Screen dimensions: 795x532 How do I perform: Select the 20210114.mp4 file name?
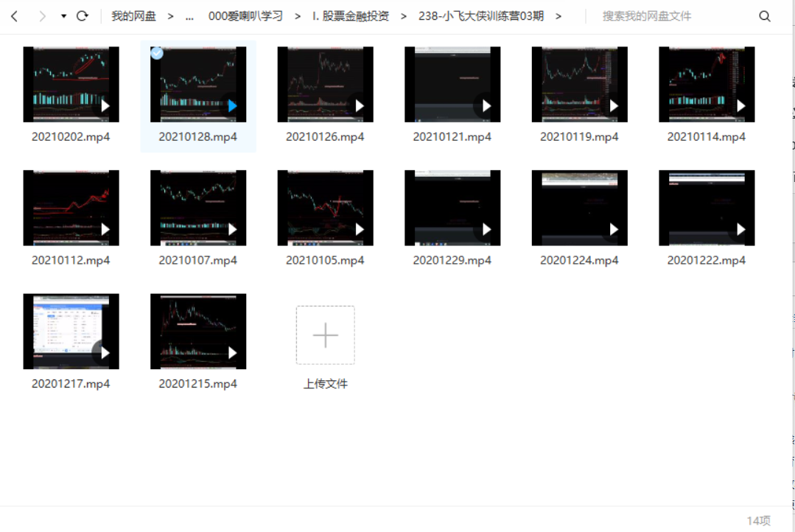[707, 137]
